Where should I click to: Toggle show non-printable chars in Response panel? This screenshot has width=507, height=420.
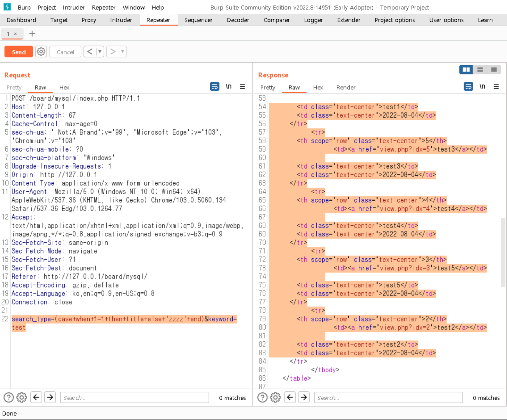482,87
